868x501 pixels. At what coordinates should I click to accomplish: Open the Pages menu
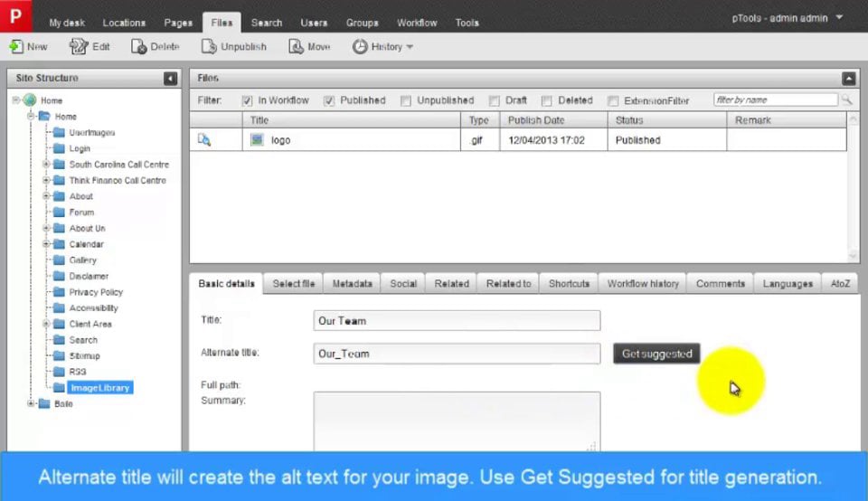pyautogui.click(x=178, y=23)
